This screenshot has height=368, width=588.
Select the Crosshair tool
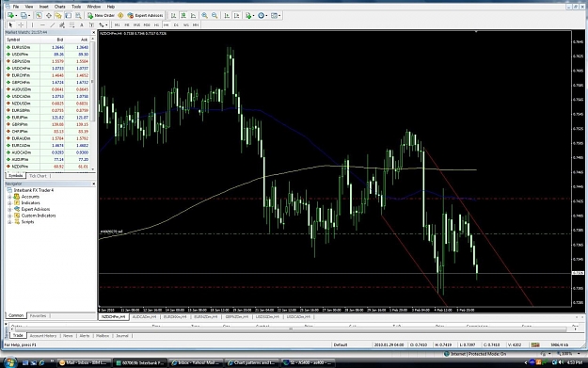coord(21,24)
